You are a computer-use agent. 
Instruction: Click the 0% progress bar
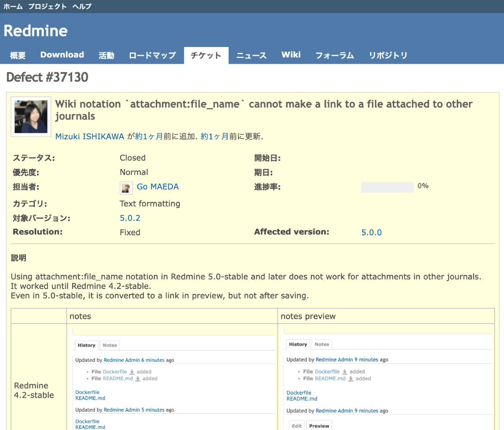[387, 187]
